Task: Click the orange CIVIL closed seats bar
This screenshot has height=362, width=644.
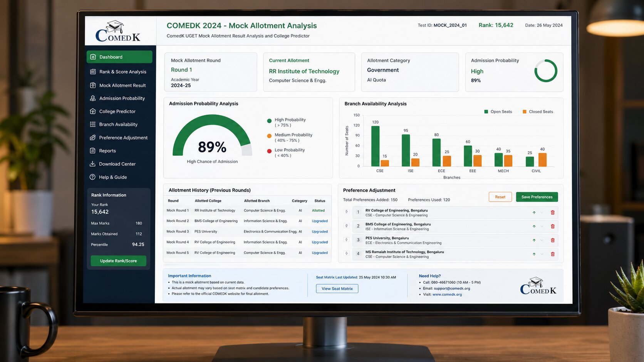Action: [x=542, y=160]
